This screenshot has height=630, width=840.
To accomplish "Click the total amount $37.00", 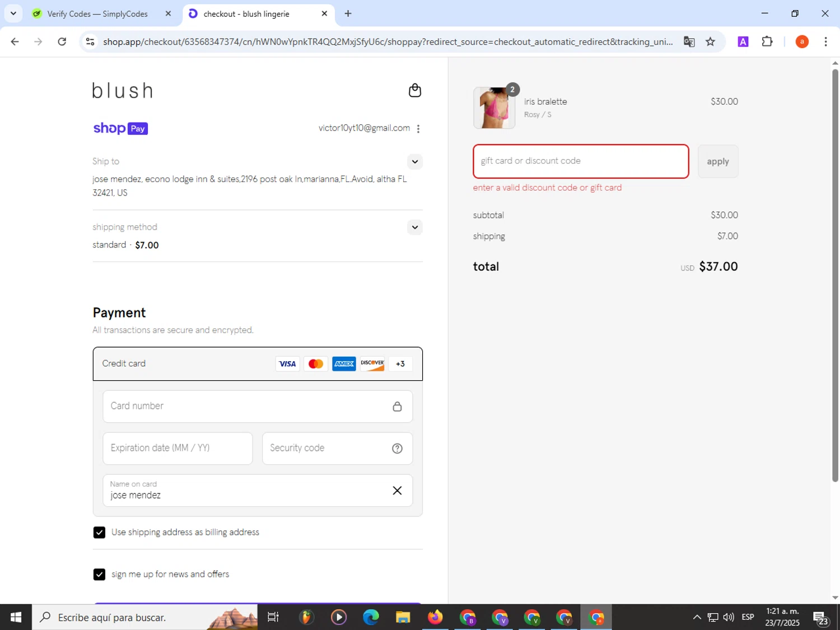I will [718, 267].
